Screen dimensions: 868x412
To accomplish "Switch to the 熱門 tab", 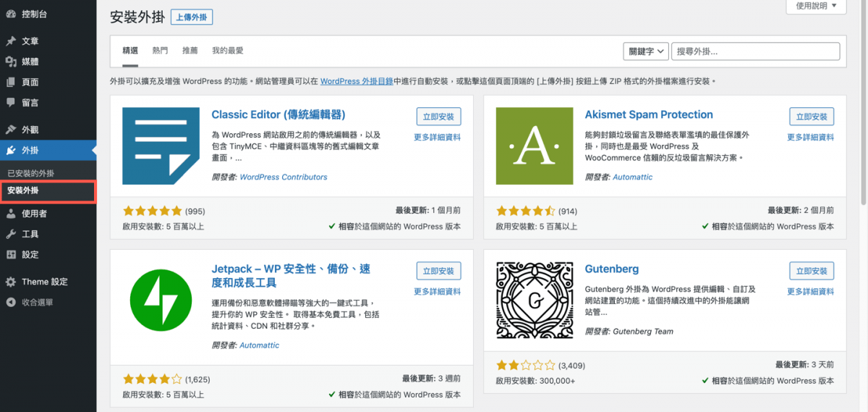I will coord(160,51).
